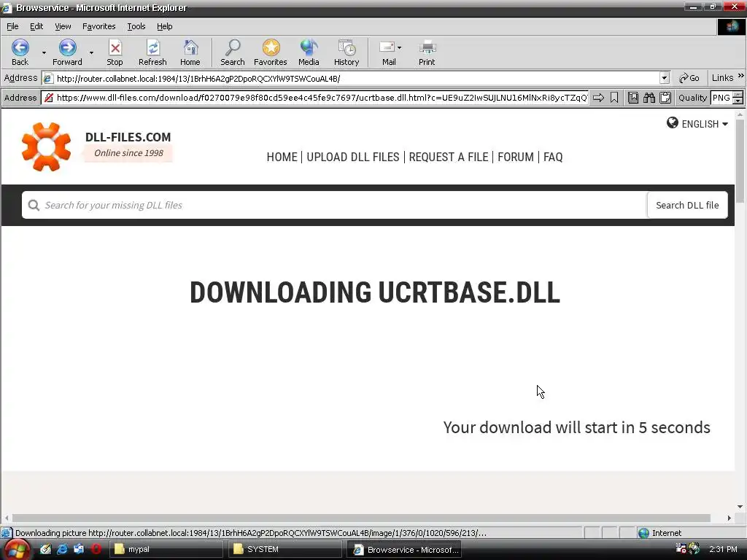Decrease Quality with the down stepper arrow
747x560 pixels.
[738, 101]
